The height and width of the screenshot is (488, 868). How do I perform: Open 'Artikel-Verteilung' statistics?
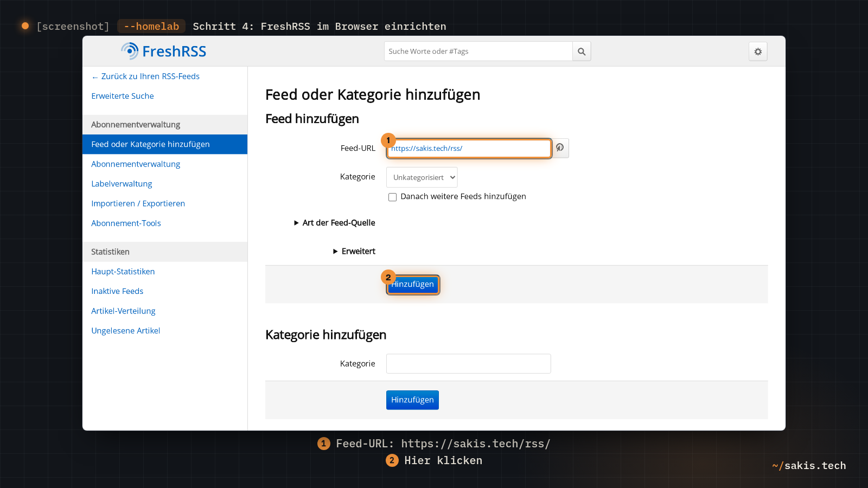pos(123,311)
